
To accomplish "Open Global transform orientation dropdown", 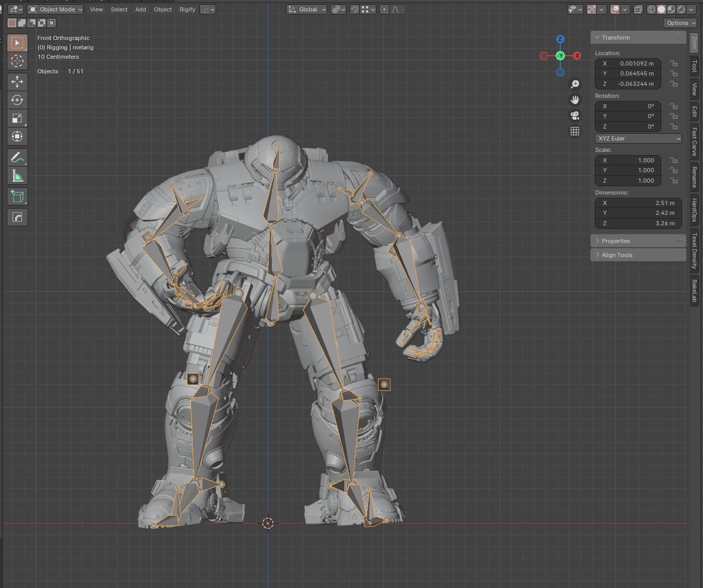I will point(307,9).
